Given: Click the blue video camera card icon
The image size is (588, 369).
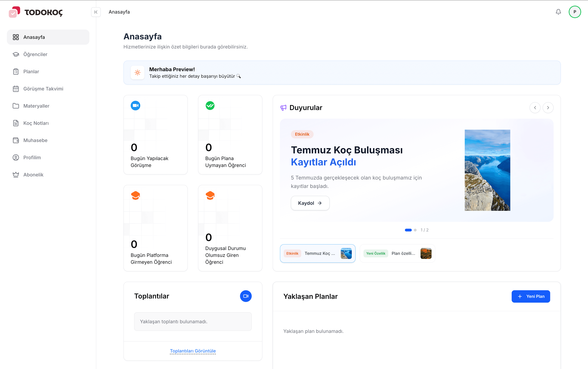Looking at the screenshot, I should coord(135,106).
